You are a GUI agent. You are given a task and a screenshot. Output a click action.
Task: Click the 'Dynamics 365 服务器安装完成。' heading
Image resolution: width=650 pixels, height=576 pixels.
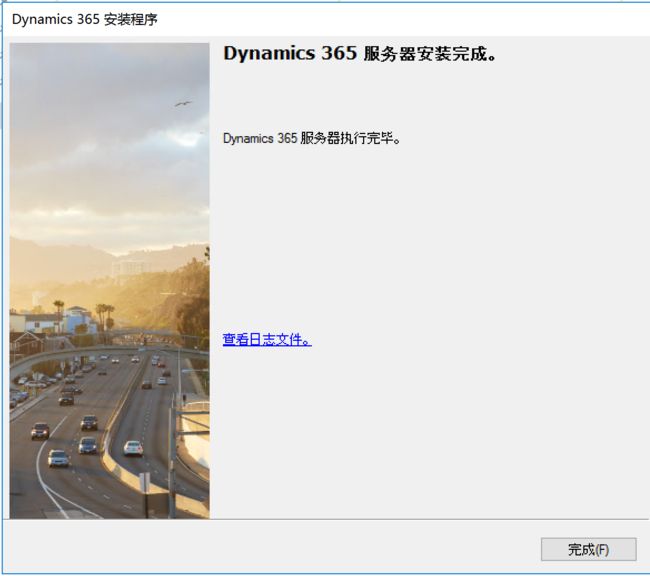[x=360, y=53]
